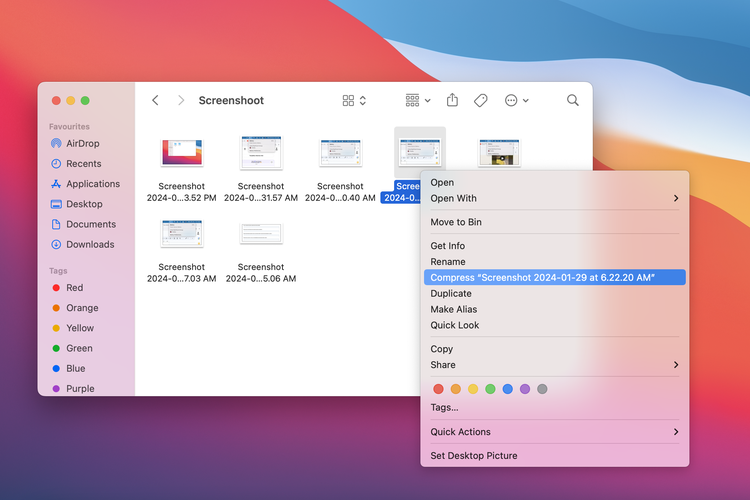
Task: Switch icon view using the view selector
Action: click(354, 100)
